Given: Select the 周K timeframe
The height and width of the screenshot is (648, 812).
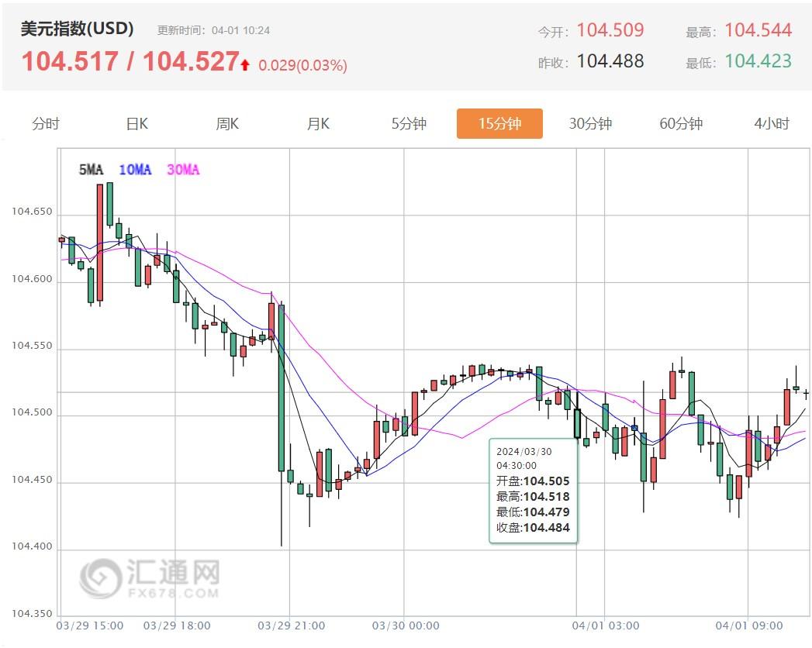Looking at the screenshot, I should 226,122.
